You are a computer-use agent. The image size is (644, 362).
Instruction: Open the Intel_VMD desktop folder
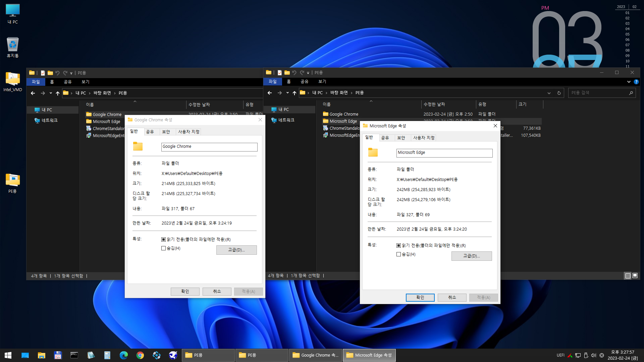click(13, 82)
